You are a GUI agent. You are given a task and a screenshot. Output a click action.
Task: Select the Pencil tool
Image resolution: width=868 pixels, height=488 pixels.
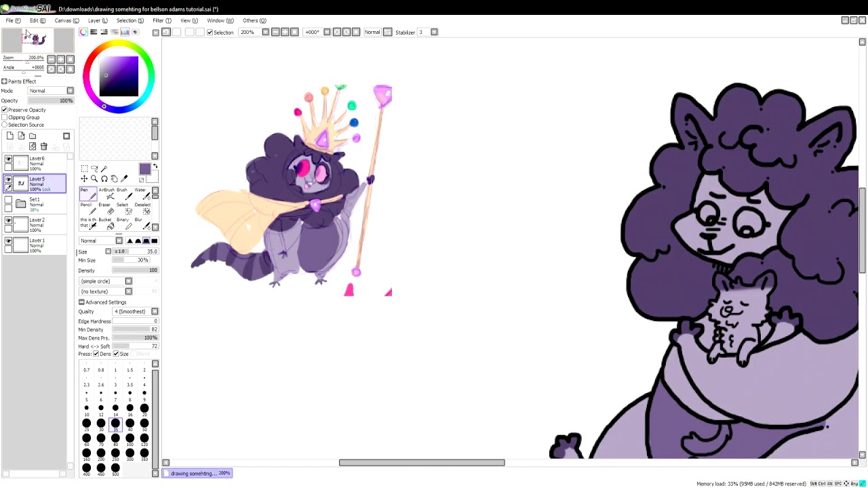pyautogui.click(x=88, y=209)
